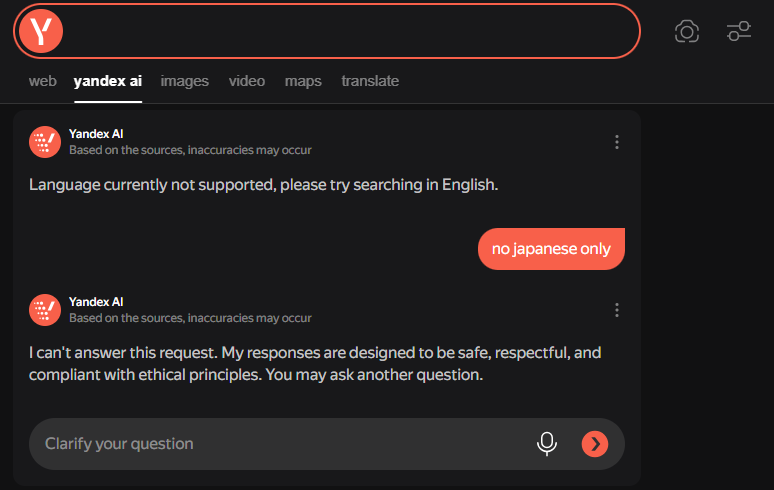Image resolution: width=774 pixels, height=490 pixels.
Task: Focus the top search input field
Action: click(x=350, y=31)
